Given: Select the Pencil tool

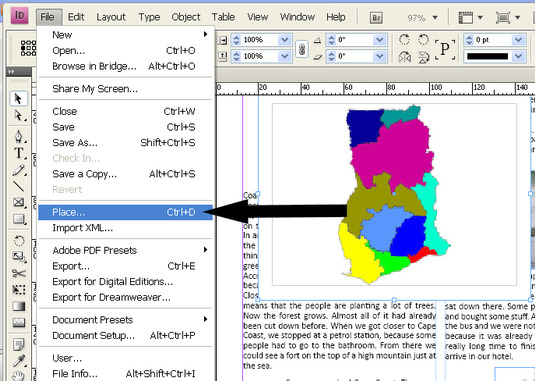Looking at the screenshot, I should [x=18, y=170].
